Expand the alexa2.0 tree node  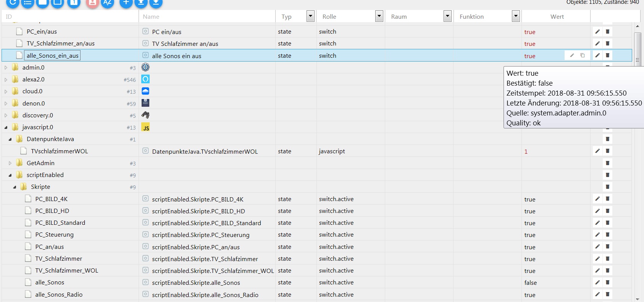point(6,80)
